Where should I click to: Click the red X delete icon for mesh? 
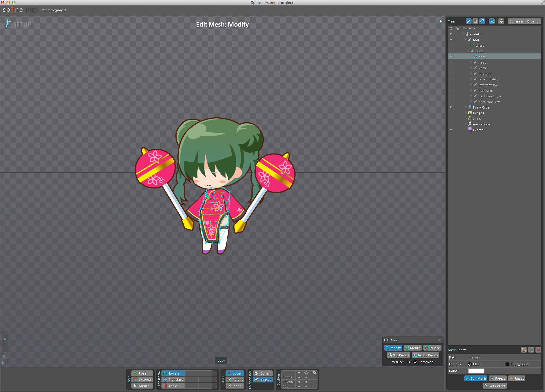tap(538, 350)
